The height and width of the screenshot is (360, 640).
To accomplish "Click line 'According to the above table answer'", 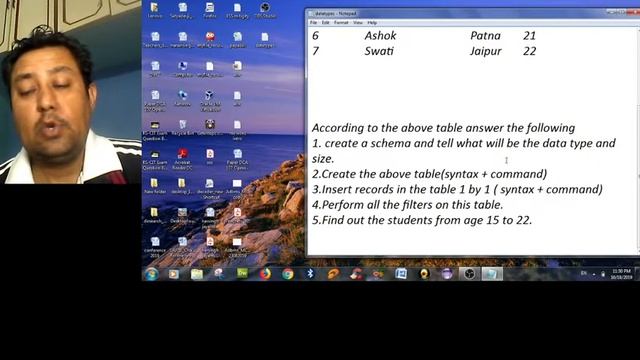I will click(443, 128).
